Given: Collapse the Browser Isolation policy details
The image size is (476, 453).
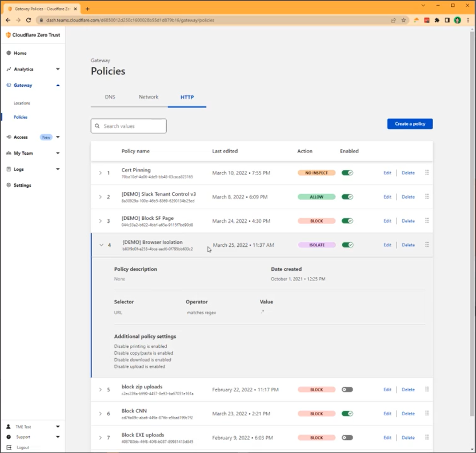Looking at the screenshot, I should click(x=101, y=245).
